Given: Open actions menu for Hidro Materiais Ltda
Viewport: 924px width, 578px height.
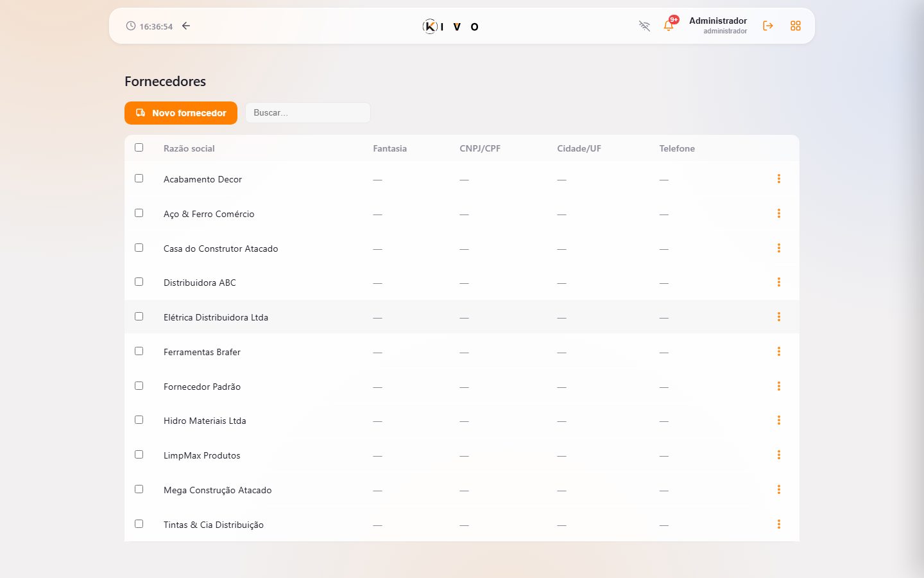Looking at the screenshot, I should [779, 420].
